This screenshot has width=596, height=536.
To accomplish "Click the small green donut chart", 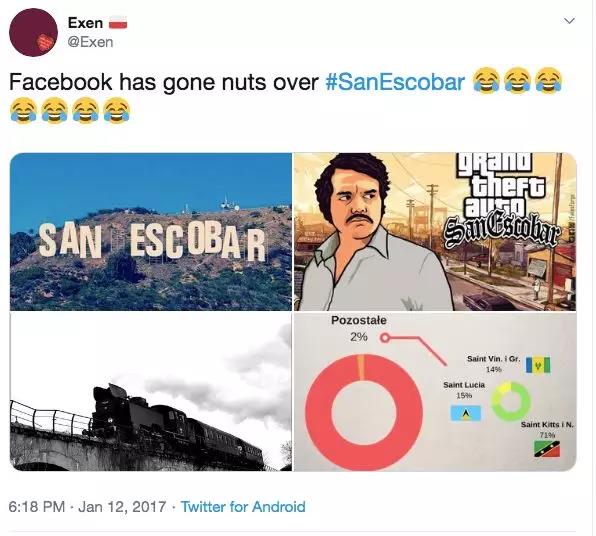I will tap(510, 401).
